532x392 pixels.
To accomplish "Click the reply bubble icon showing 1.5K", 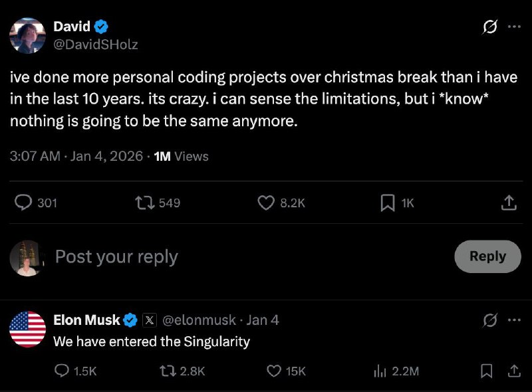I will click(62, 371).
